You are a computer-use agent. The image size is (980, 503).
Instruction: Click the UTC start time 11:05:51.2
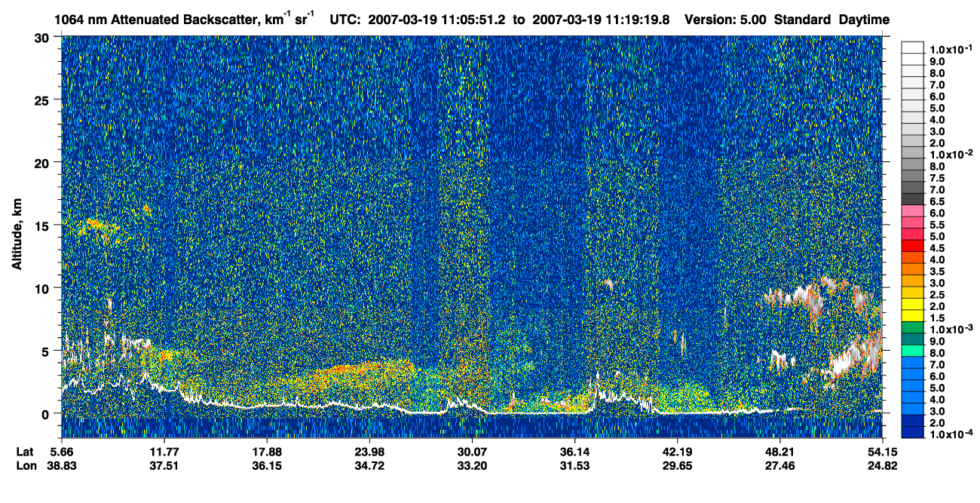coord(471,20)
